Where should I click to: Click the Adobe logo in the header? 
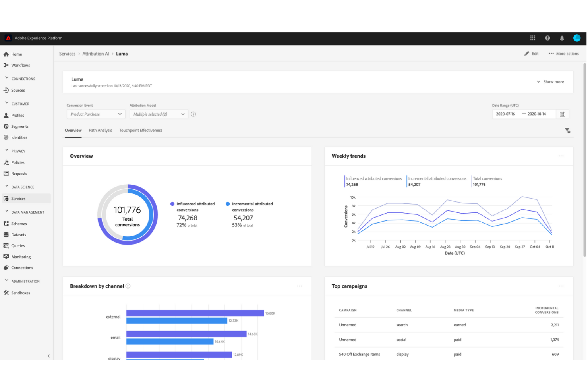tap(8, 38)
